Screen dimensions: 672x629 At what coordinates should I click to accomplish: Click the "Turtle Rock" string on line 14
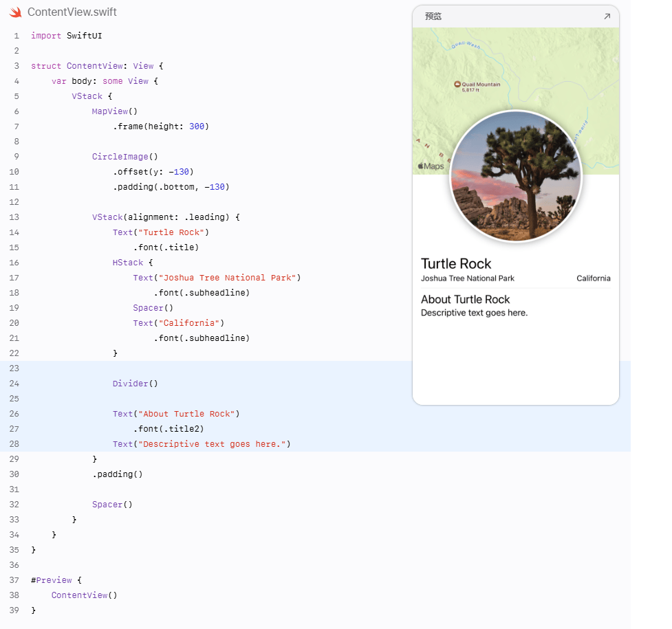pos(171,232)
